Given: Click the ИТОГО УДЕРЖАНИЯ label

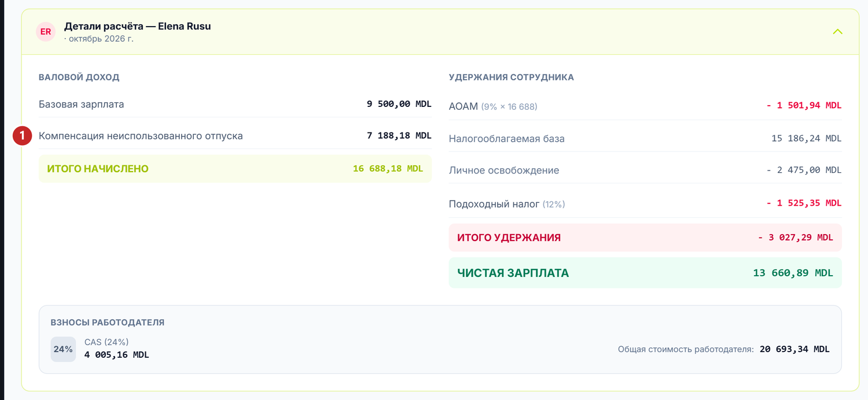Looking at the screenshot, I should 509,238.
